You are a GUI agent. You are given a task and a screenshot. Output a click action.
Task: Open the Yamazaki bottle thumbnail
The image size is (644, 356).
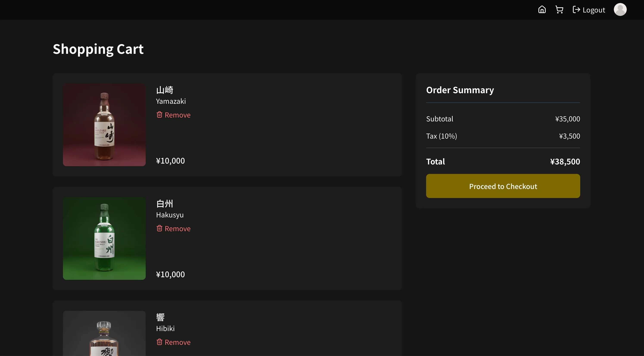tap(104, 125)
